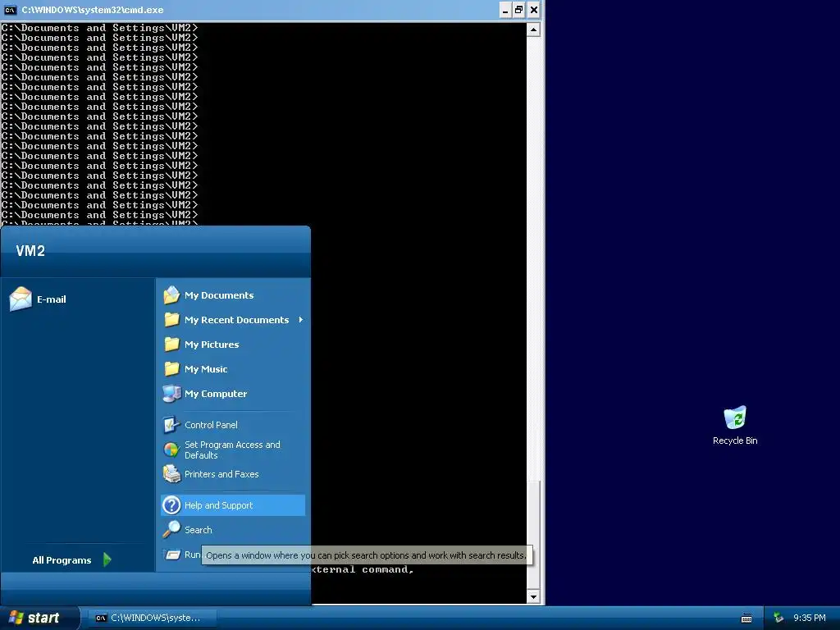Open the My Documents menu entry
The image size is (840, 630).
[233, 295]
